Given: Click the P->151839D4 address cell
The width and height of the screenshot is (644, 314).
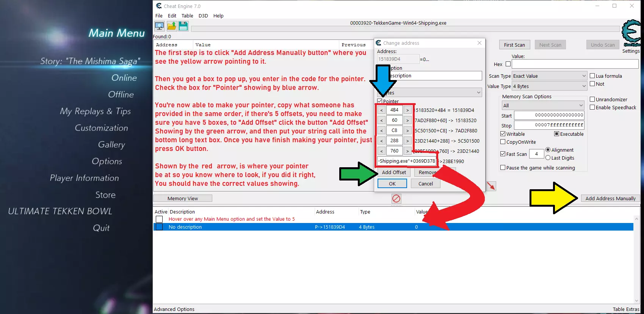Looking at the screenshot, I should 330,227.
